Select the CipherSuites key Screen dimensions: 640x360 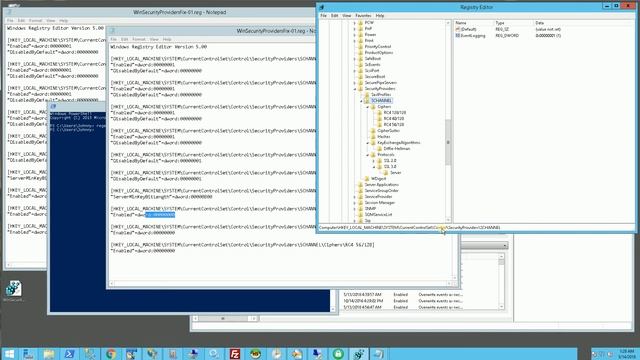tap(389, 131)
